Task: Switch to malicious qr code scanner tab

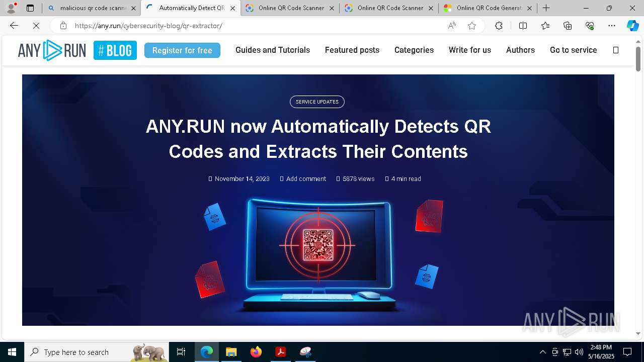Action: pyautogui.click(x=91, y=8)
